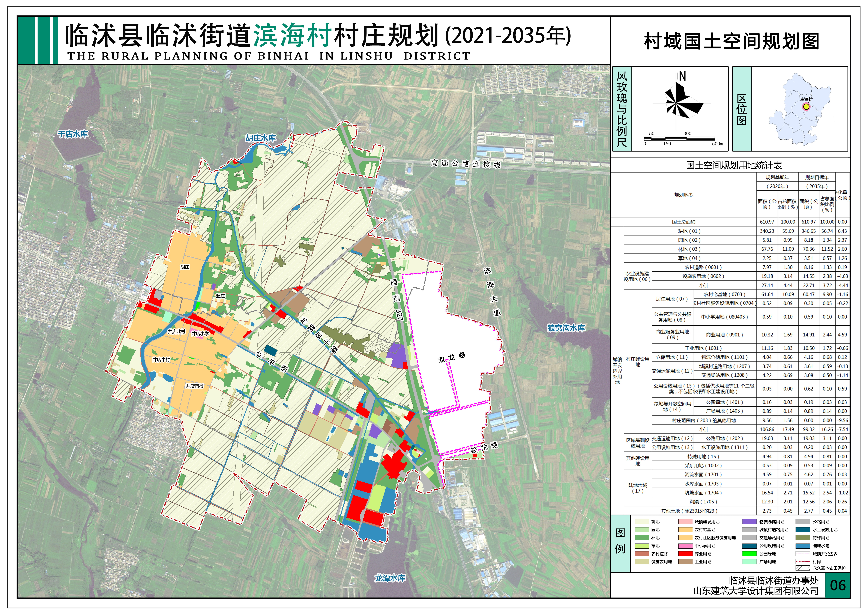
Task: Click the hatched 永久基本农田保护 legend symbol
Action: click(803, 568)
